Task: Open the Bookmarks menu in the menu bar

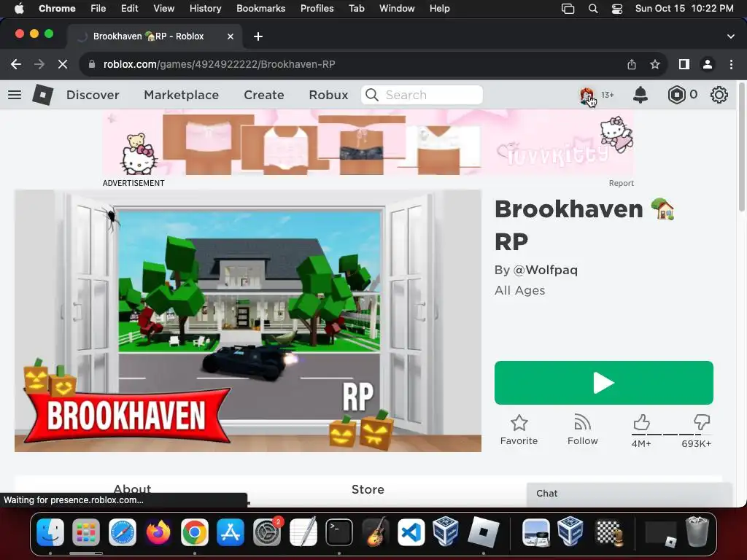Action: click(x=261, y=9)
